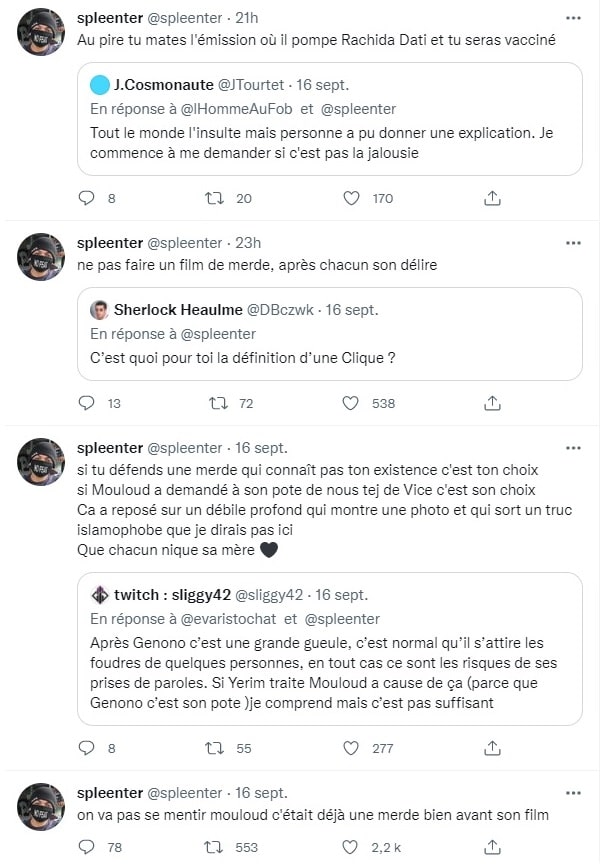Click the spleenter name on the top tweet
This screenshot has width=600, height=867.
110,18
